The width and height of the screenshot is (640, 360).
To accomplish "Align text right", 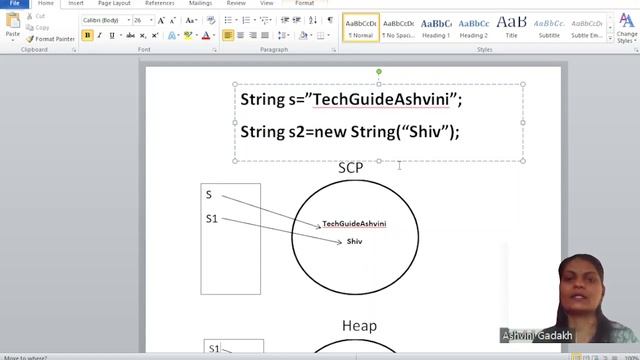I will [x=253, y=36].
